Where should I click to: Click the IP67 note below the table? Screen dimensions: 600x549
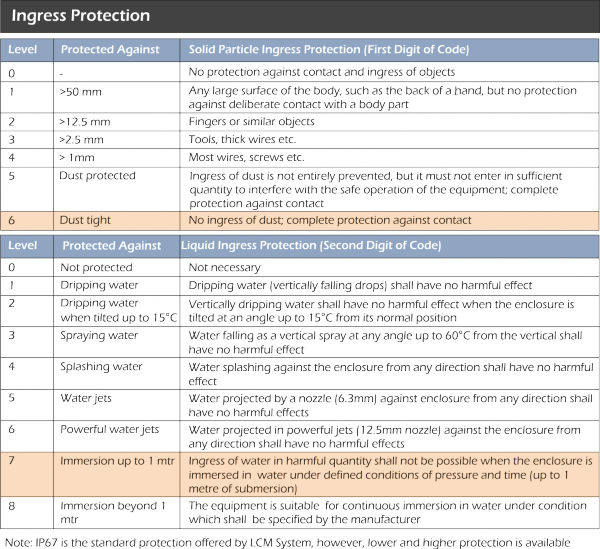click(x=288, y=541)
